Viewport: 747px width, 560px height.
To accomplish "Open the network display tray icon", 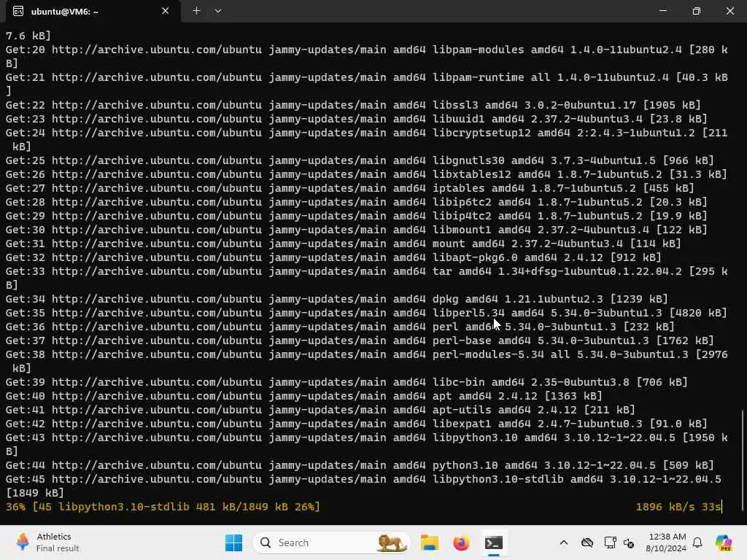I will (x=610, y=542).
